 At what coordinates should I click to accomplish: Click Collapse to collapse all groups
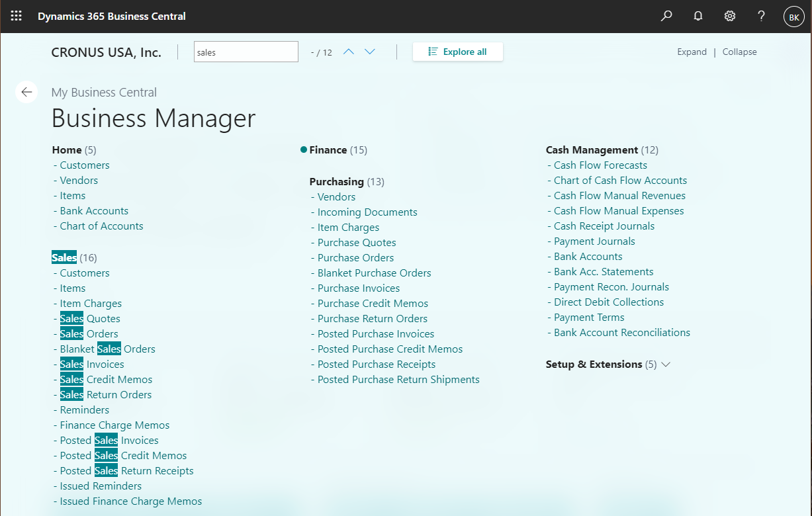[x=739, y=52]
